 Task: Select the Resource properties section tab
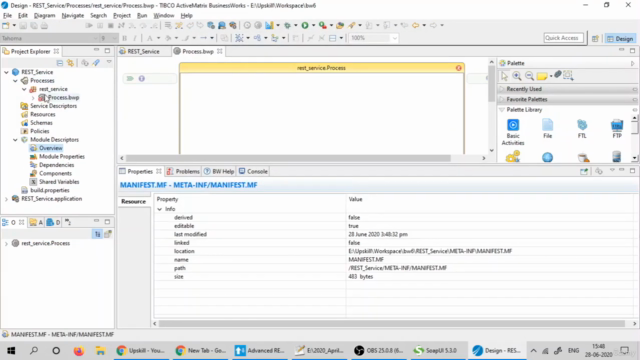click(x=133, y=202)
